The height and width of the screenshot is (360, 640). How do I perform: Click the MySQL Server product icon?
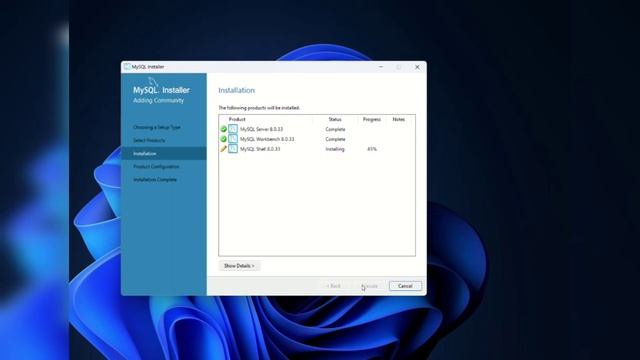point(233,129)
